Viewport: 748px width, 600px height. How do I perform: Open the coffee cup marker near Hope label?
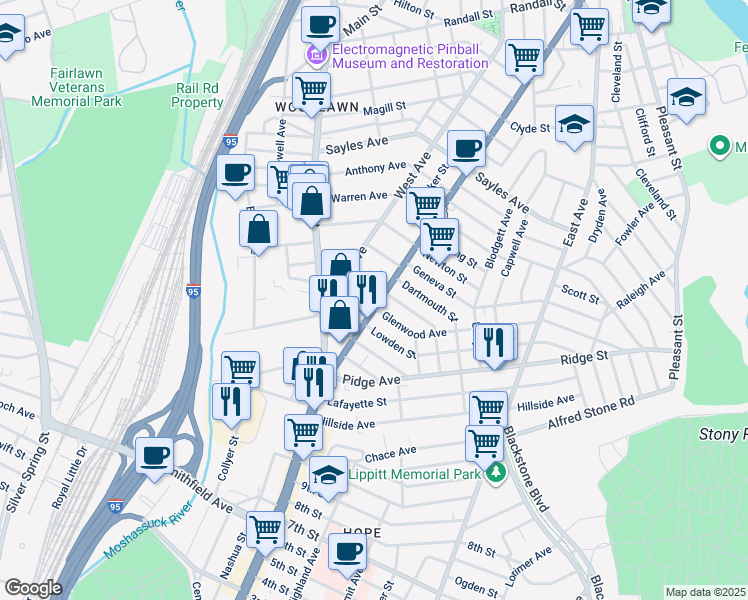pos(348,550)
